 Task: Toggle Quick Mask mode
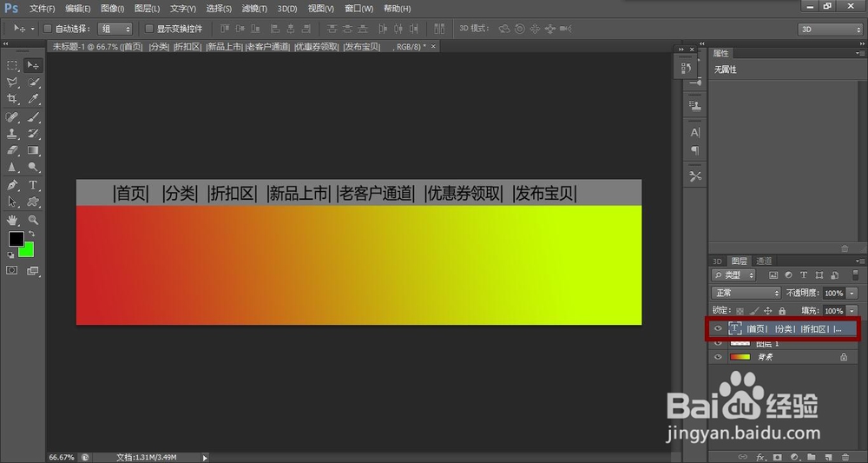(x=11, y=270)
